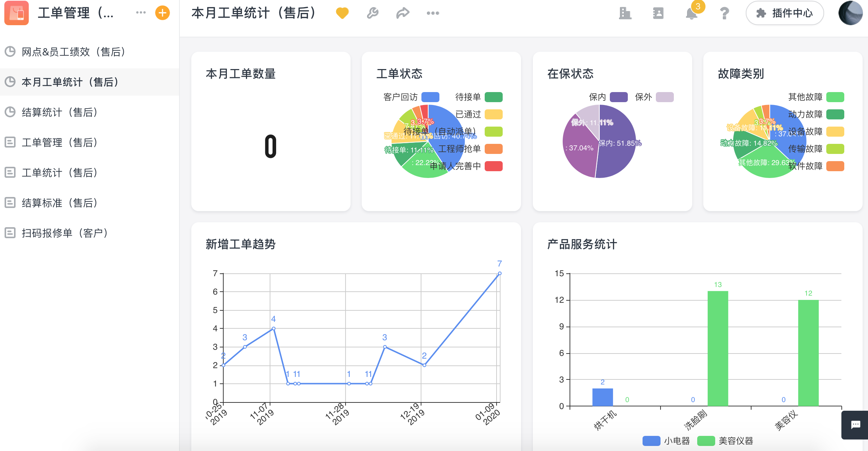The image size is (868, 451).
Task: Toggle 保外 legend light purple swatch
Action: coord(665,97)
